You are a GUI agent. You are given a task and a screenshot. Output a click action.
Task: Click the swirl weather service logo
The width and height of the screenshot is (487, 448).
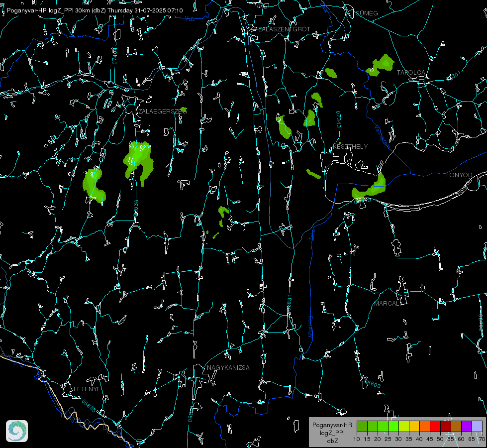coord(17,431)
